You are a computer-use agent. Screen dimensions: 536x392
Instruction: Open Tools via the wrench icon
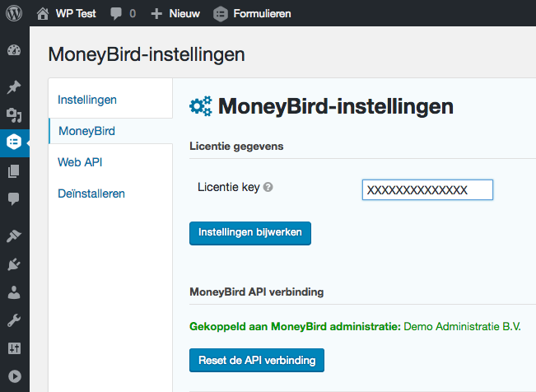[x=14, y=320]
